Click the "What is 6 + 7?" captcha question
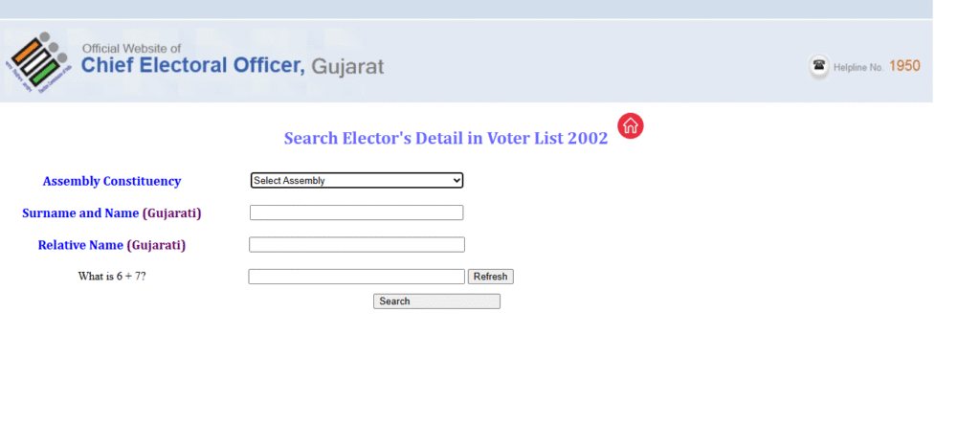This screenshot has width=980, height=447. [x=112, y=277]
